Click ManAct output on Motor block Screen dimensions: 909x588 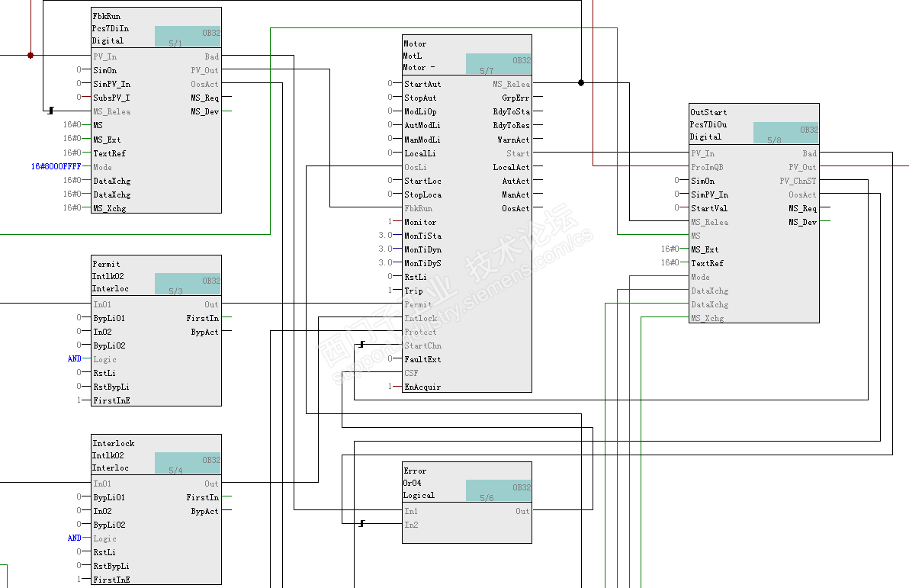point(516,194)
